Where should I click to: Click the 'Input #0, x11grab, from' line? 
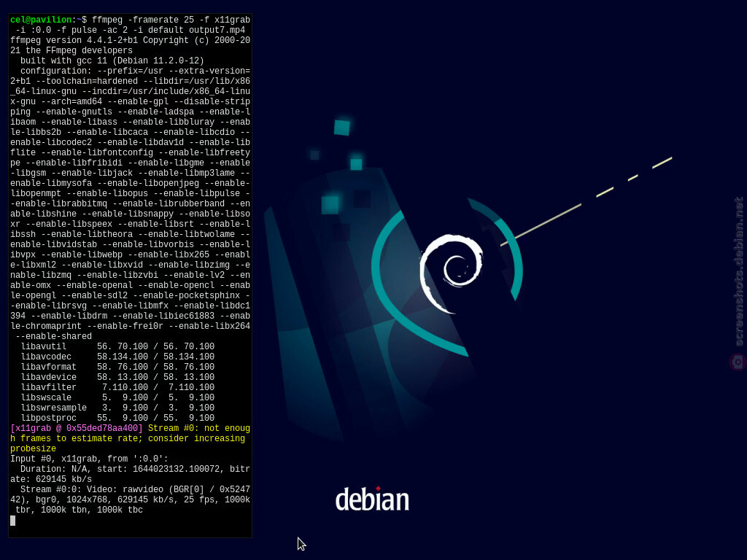point(90,459)
